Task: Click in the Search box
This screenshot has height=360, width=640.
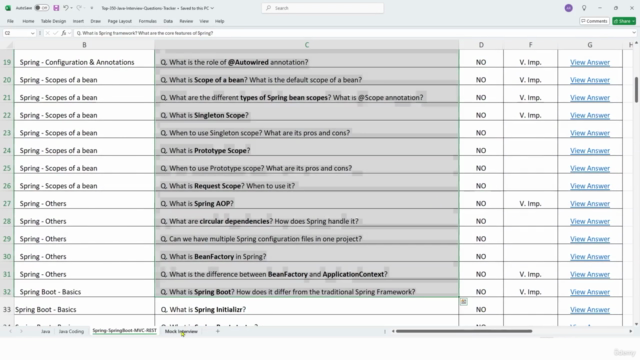Action: click(322, 8)
